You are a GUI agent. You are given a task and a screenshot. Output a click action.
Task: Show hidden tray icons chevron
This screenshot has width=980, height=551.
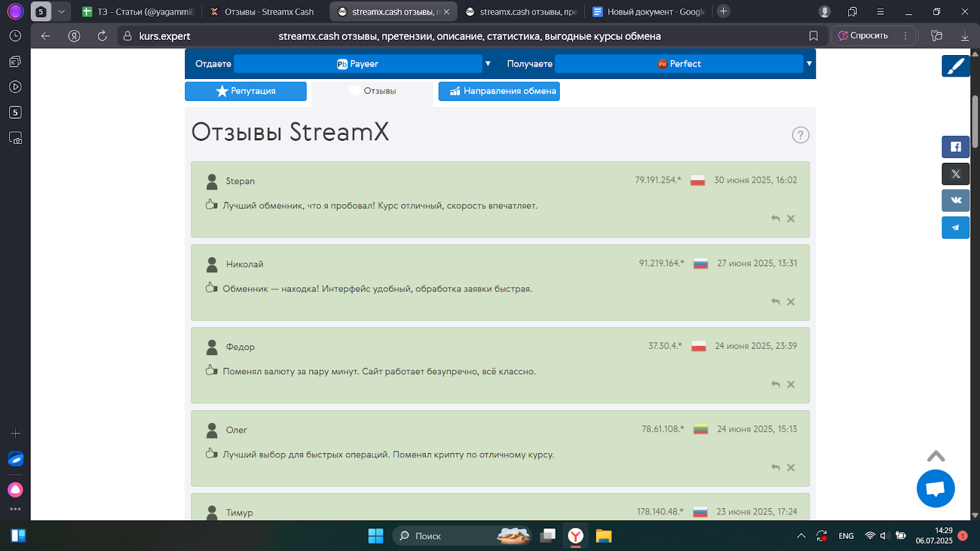pos(801,536)
